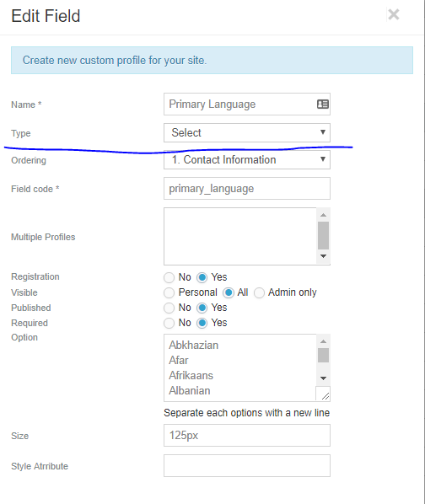Choose Admin only visibility

[x=259, y=292]
